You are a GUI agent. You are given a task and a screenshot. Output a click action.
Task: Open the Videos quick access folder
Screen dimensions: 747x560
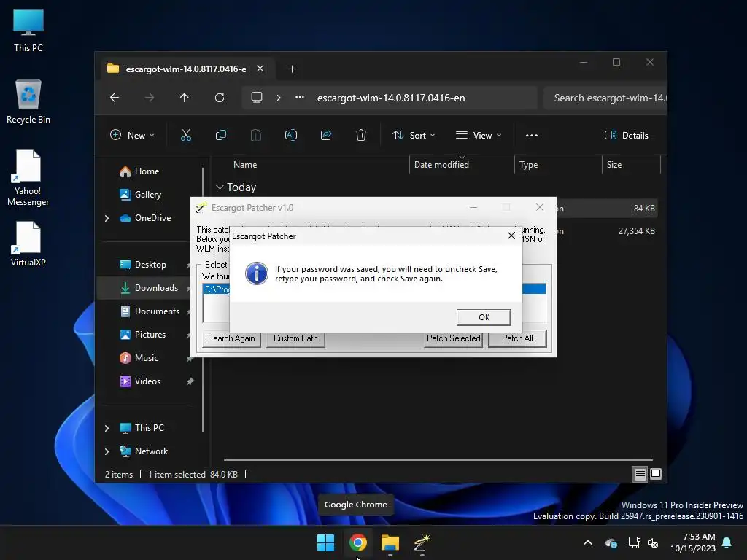[x=147, y=381]
